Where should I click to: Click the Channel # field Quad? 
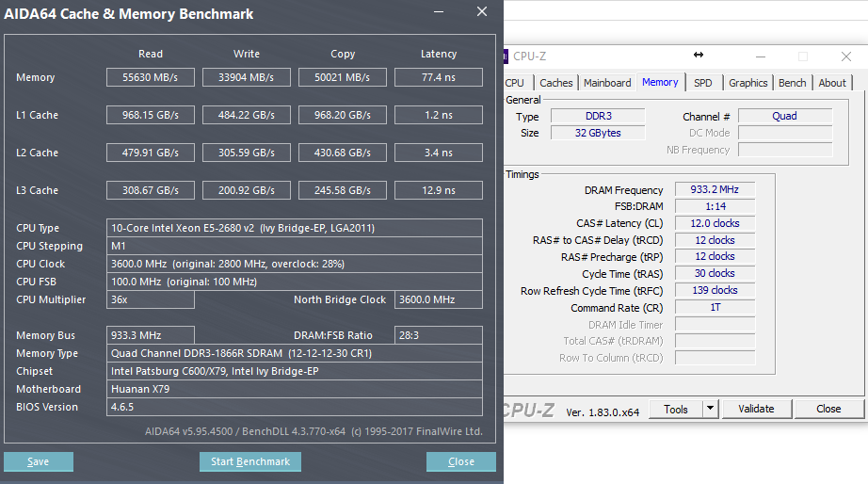tap(785, 116)
